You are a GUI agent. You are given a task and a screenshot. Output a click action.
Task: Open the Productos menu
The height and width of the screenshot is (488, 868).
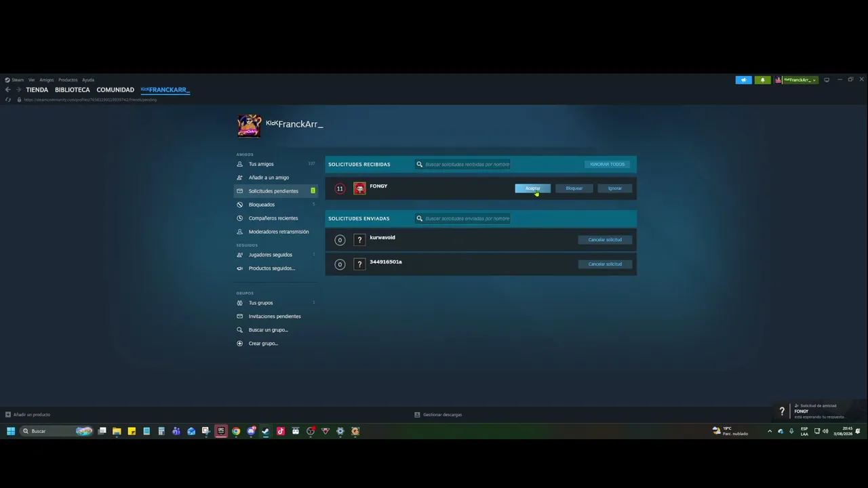[x=68, y=80]
